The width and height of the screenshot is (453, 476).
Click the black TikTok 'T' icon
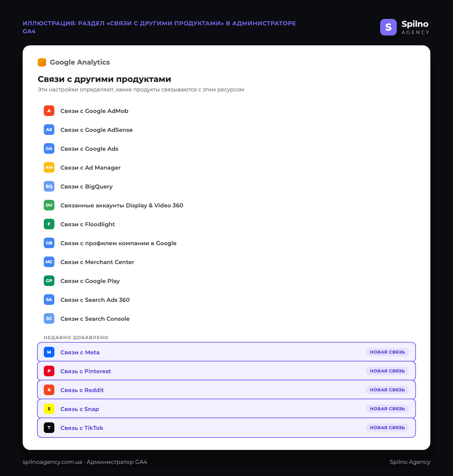[49, 428]
